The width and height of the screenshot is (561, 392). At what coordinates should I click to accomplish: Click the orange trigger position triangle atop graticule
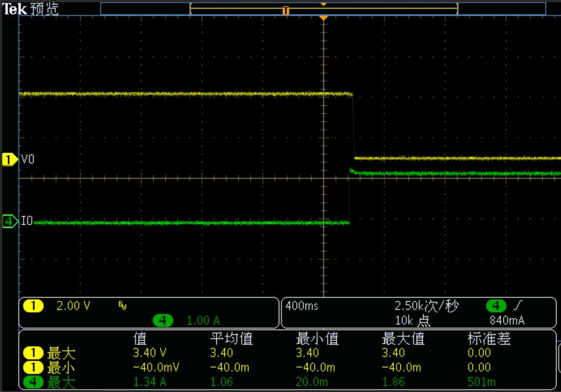point(323,18)
